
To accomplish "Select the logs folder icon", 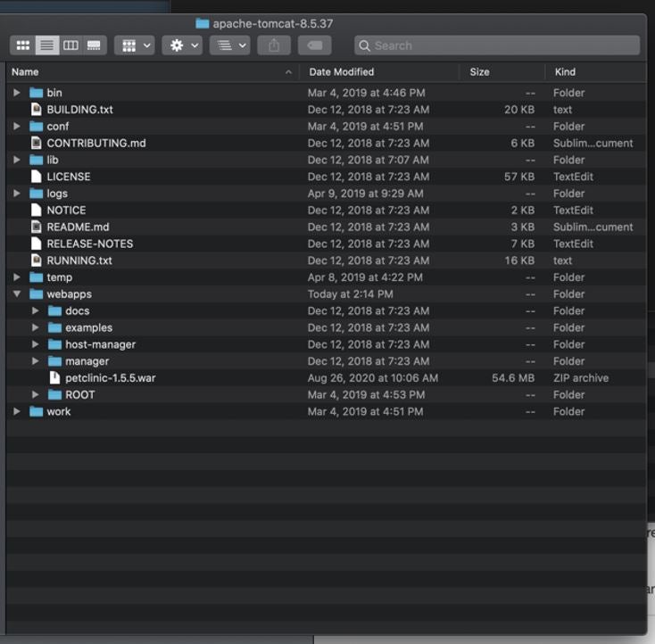I will (37, 194).
